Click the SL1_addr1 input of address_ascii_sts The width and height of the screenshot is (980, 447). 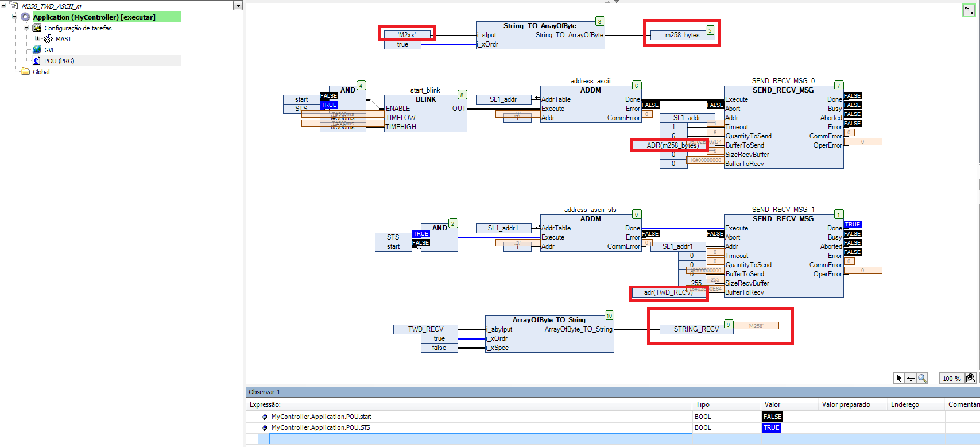pyautogui.click(x=503, y=228)
